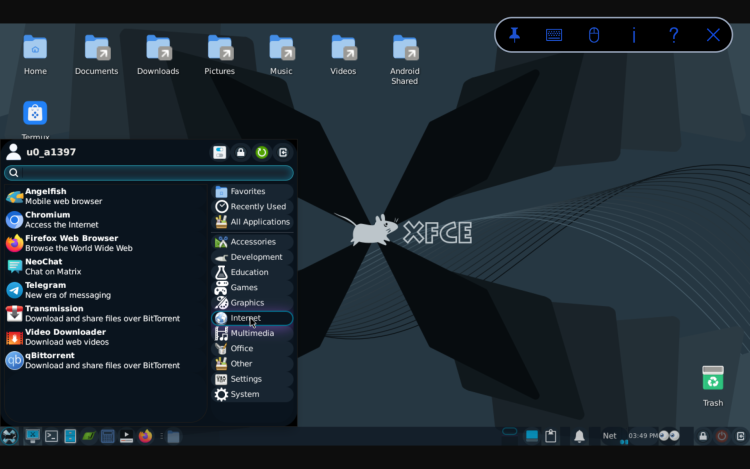Select the Accessories category

coord(252,242)
